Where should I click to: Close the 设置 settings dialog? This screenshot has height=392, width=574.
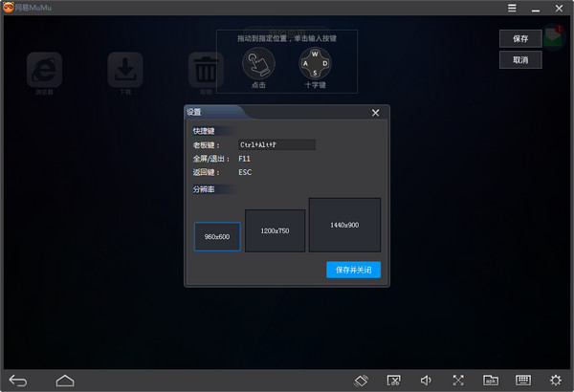(x=375, y=112)
